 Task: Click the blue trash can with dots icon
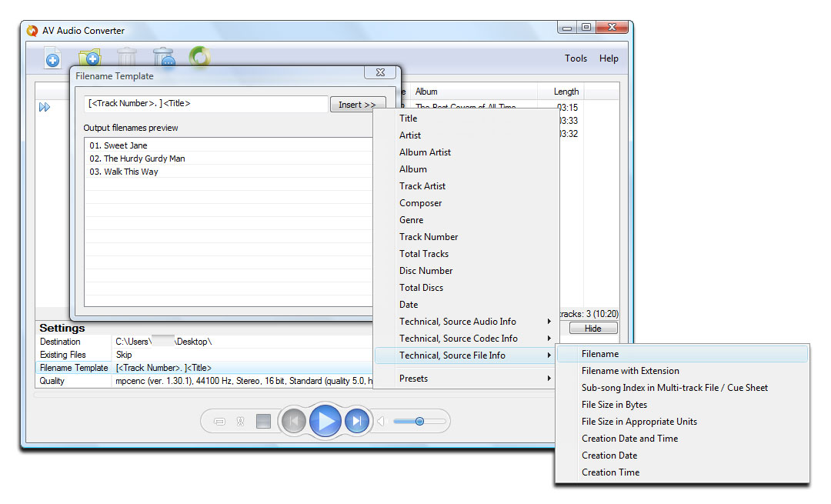point(164,57)
